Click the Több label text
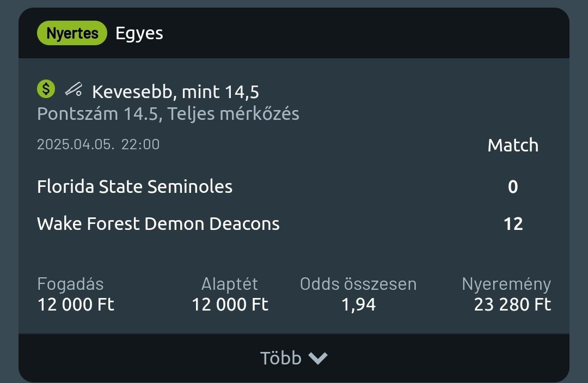 coord(280,358)
